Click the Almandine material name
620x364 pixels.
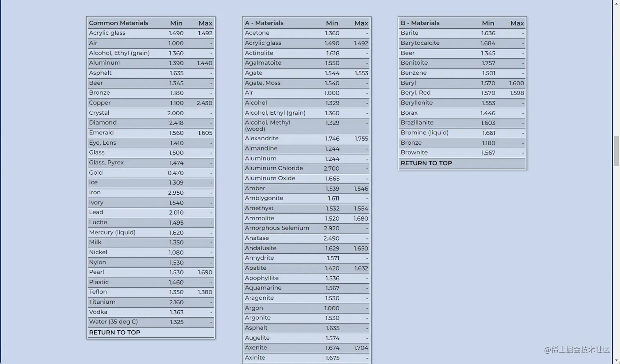[261, 148]
